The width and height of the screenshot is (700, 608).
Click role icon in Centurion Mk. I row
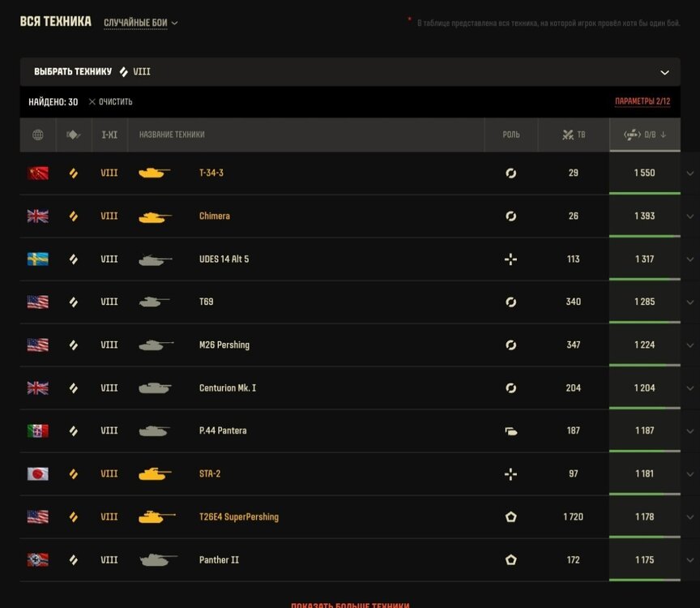click(511, 387)
